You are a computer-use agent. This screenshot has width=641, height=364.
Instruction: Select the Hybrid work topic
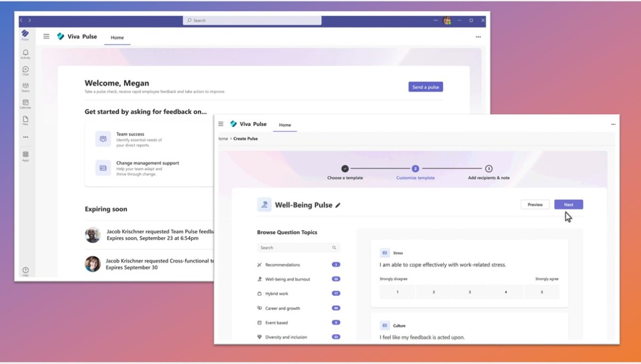pos(299,294)
